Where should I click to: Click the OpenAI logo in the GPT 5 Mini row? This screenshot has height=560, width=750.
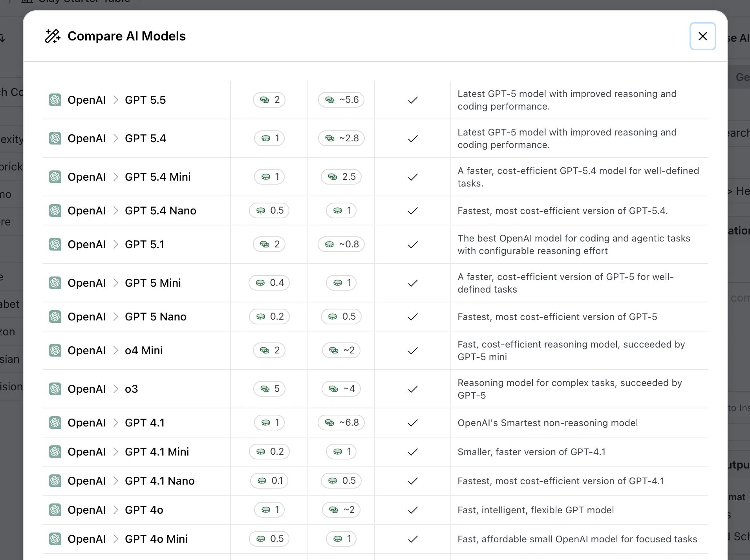[x=55, y=283]
